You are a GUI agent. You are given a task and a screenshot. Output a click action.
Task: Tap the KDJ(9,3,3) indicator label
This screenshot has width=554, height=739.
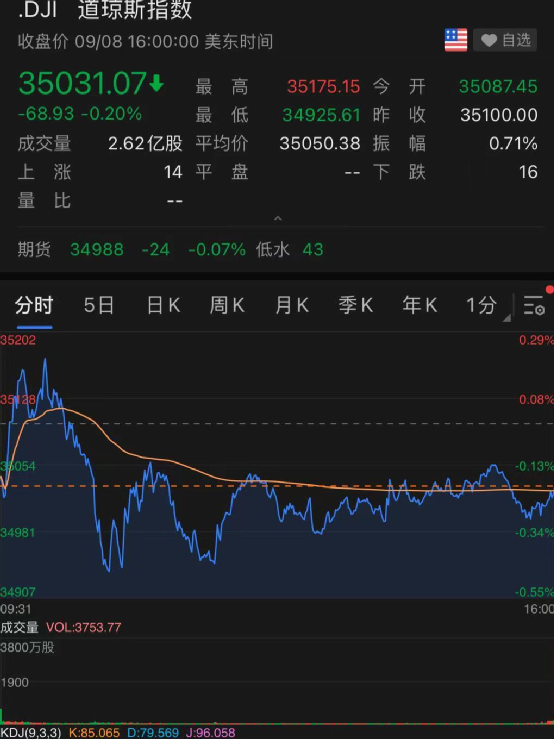31,733
